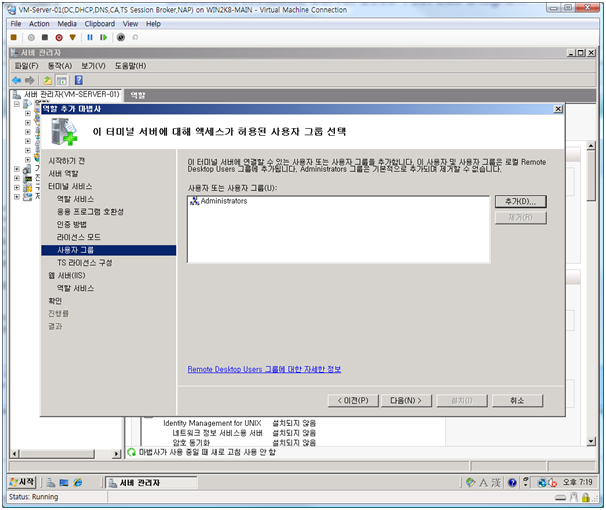606x510 pixels.
Task: Click the green Reset VM icon
Action: coord(103,37)
